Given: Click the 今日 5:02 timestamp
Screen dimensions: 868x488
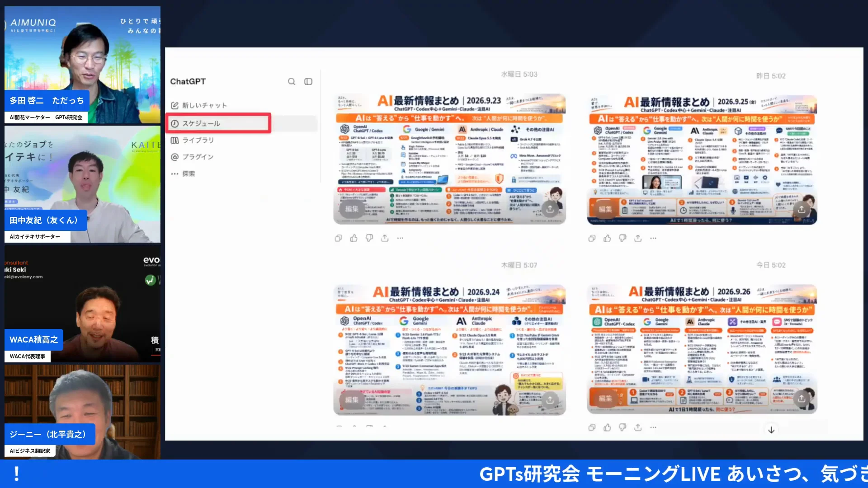Looking at the screenshot, I should [771, 265].
